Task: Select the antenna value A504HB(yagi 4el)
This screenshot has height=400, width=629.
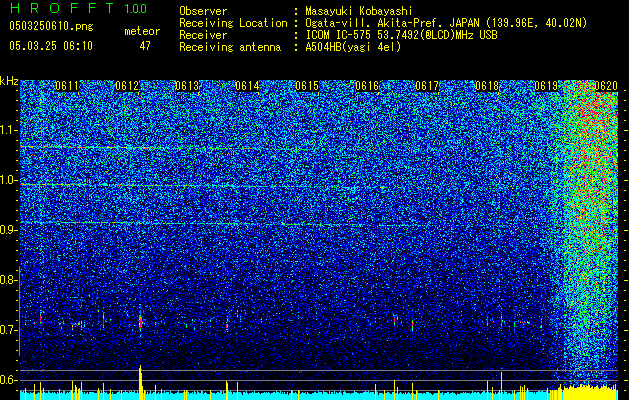Action: coord(353,47)
